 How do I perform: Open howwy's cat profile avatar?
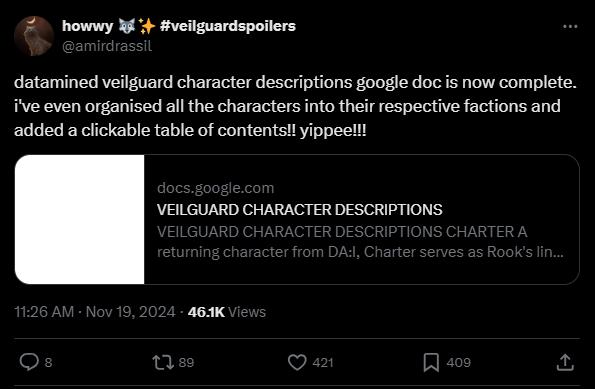(33, 36)
